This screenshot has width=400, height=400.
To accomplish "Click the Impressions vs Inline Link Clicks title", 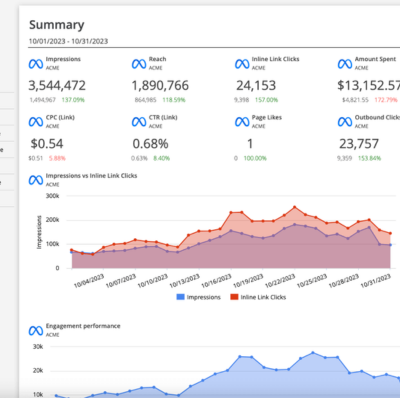I will click(x=91, y=176).
